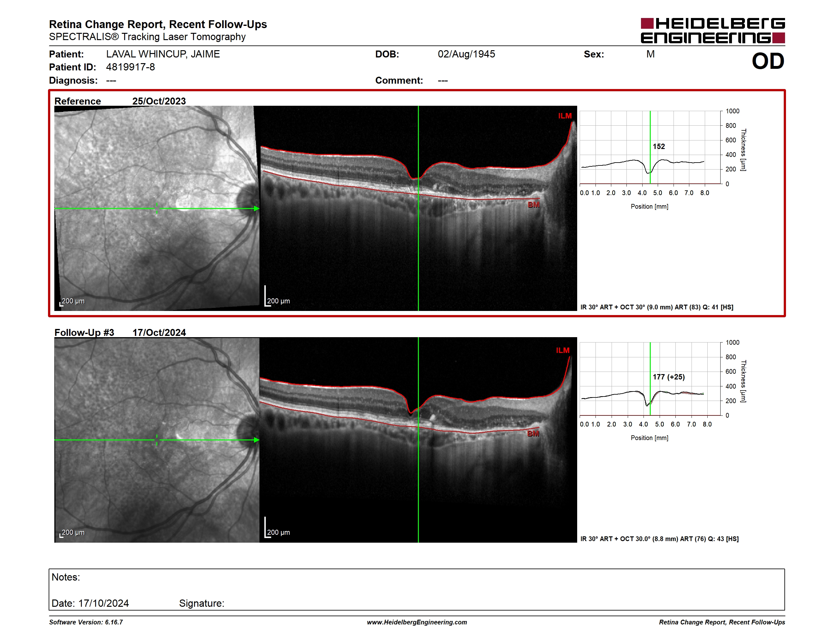Click patient name 'LAVAL WHINCUP, JAIME'
Viewport: 834px width, 644px height.
coord(163,54)
